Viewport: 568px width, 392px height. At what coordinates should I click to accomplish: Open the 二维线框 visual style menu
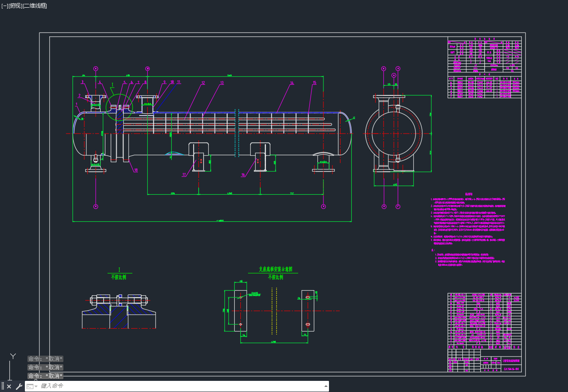35,6
